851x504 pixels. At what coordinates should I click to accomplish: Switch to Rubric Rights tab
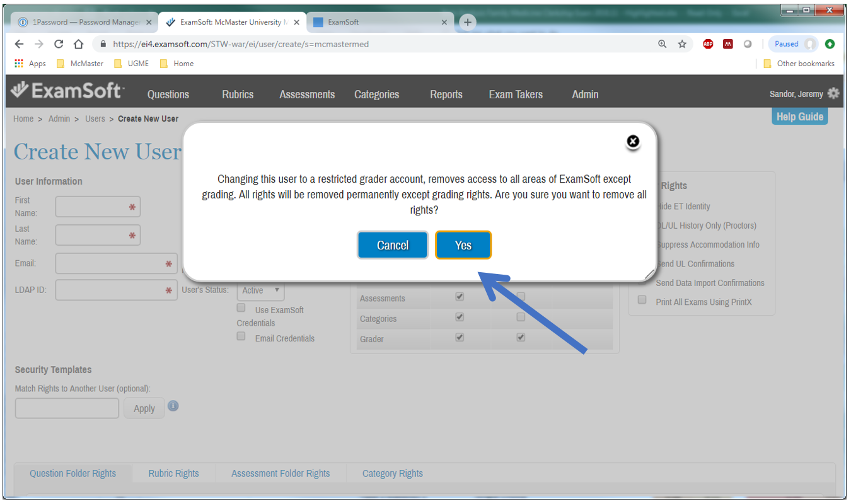click(174, 474)
